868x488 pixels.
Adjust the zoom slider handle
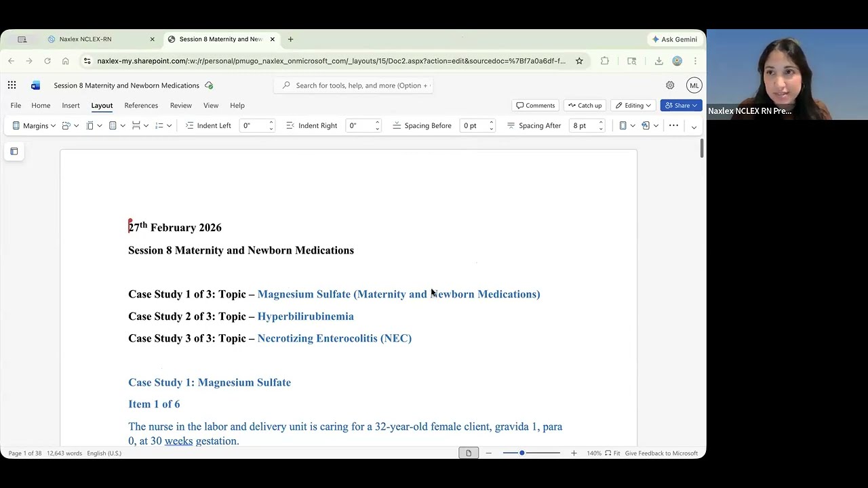coord(522,453)
